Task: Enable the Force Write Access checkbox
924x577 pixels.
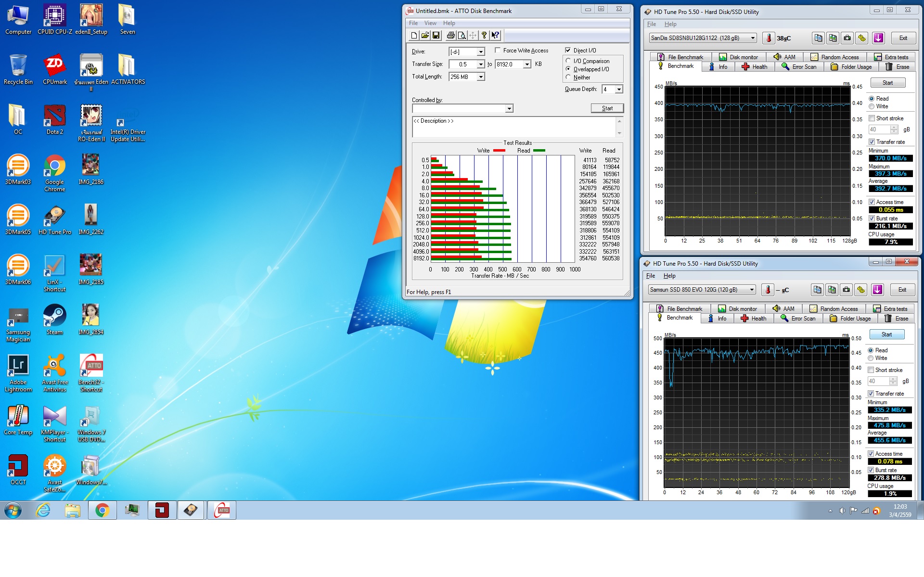Action: tap(498, 51)
